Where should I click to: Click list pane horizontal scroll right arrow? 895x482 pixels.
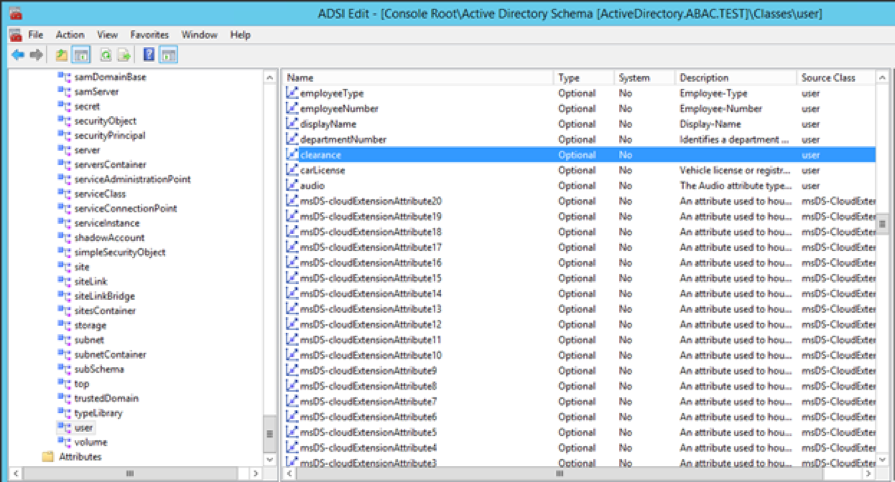click(x=869, y=473)
